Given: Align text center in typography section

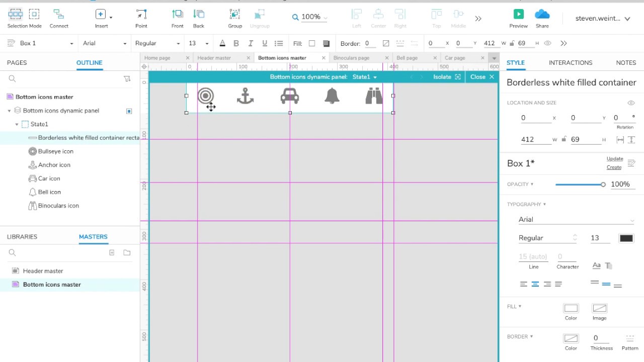Looking at the screenshot, I should coord(535,284).
